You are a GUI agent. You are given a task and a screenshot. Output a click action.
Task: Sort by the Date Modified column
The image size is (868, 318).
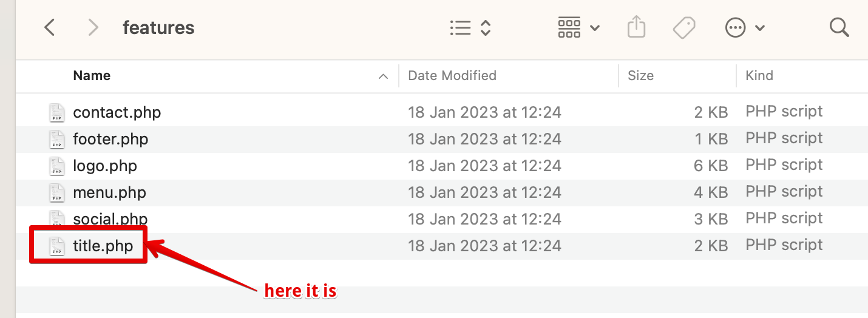(452, 76)
